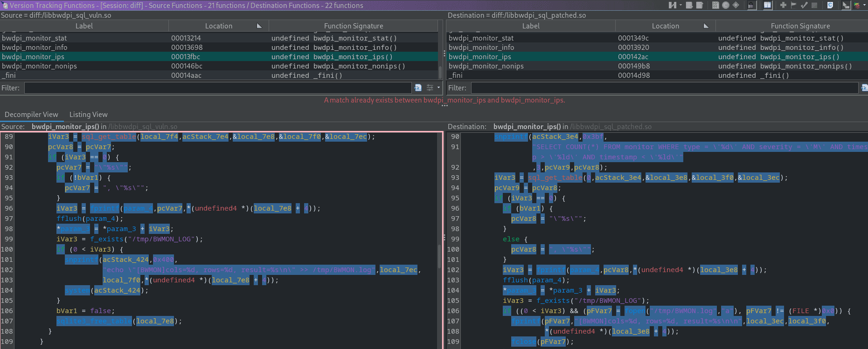
Task: Click the sort indicator icon in the source Location header
Action: pyautogui.click(x=259, y=26)
